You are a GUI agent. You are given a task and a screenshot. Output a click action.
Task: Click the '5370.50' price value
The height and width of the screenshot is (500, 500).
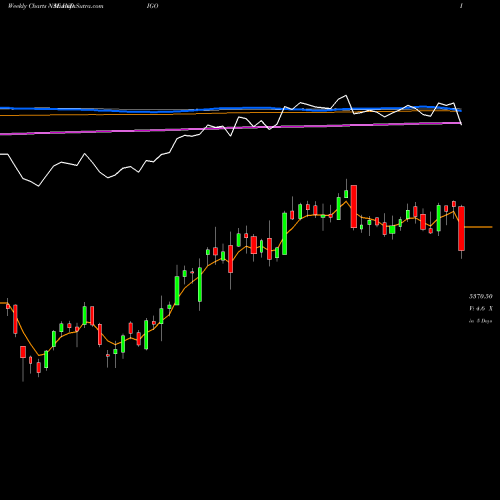tap(481, 296)
